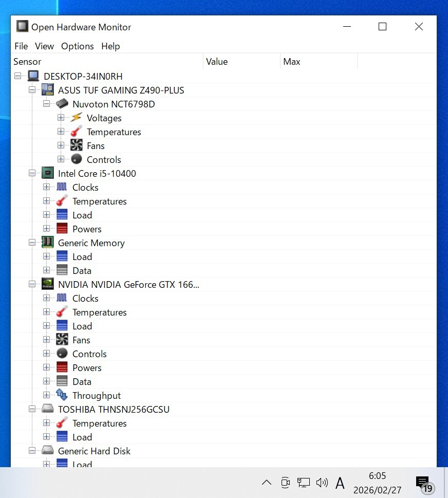
Task: Click the motherboard icon for ASUS TUF GAMING Z490-PLUS
Action: [x=48, y=89]
